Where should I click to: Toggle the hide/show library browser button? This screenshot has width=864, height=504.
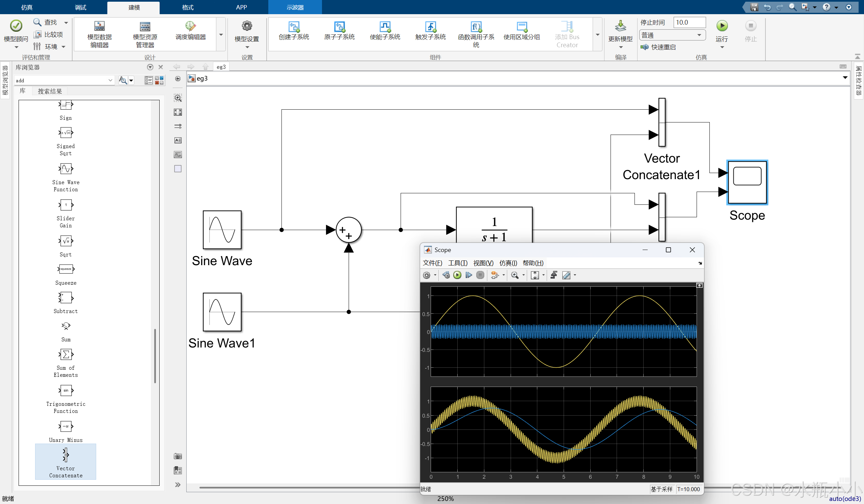tap(178, 79)
